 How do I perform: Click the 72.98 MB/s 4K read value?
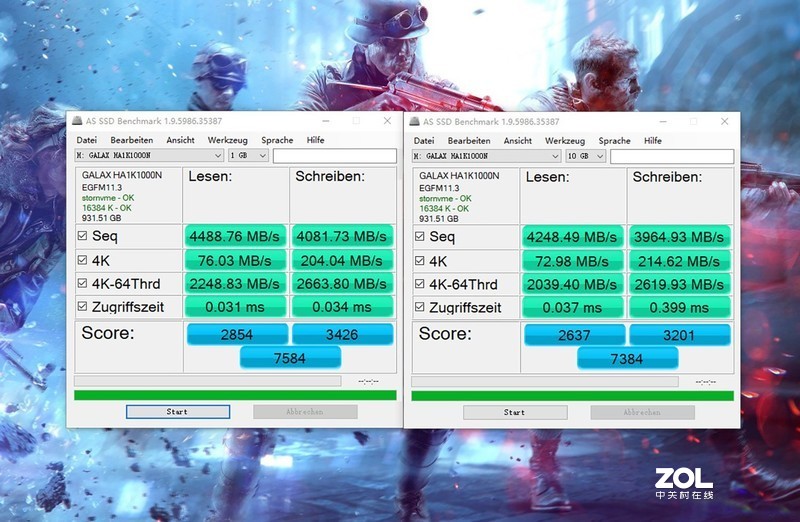(572, 261)
